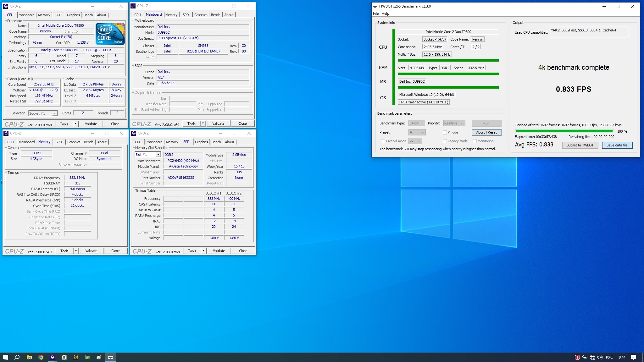The height and width of the screenshot is (362, 644).
Task: Click title icon of CPU-Z Processor window
Action: pos(6,6)
